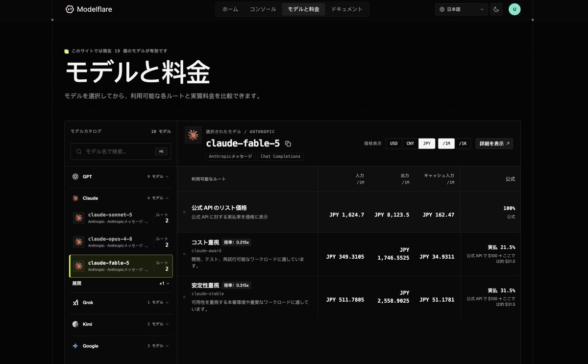Open the user avatar U menu

(x=514, y=9)
